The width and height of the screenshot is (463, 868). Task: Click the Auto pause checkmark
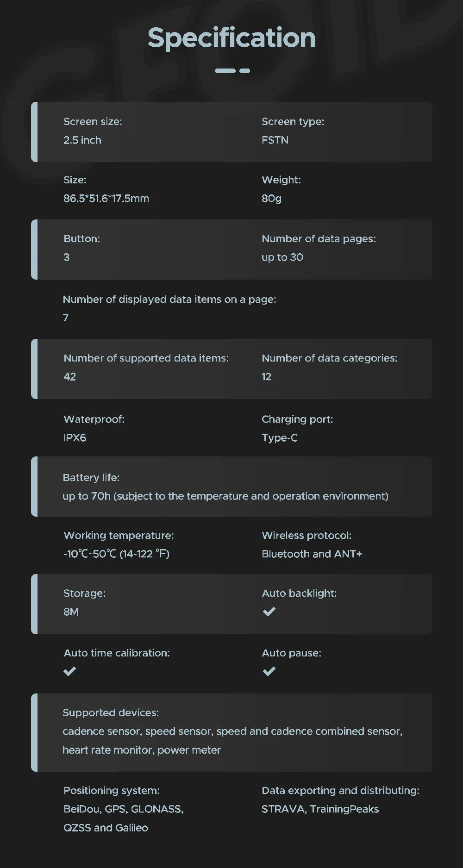pos(269,671)
